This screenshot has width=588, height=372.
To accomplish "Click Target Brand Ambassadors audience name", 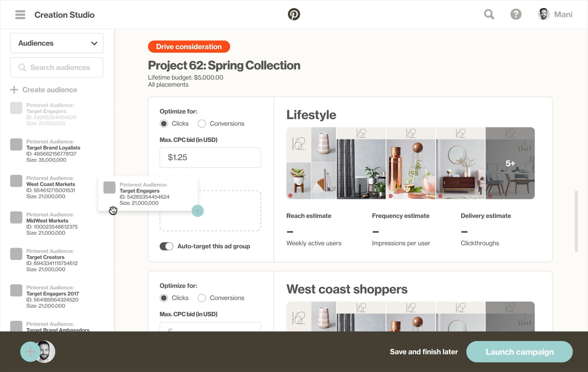I will [x=58, y=329].
